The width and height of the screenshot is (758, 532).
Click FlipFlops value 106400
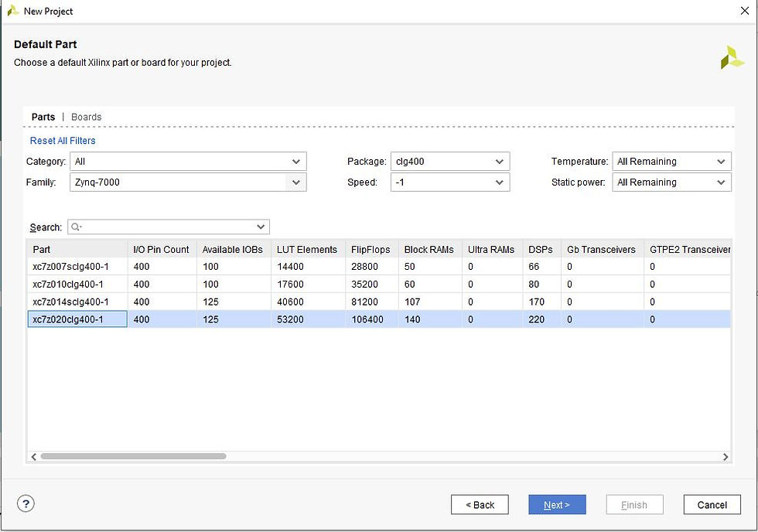point(367,319)
